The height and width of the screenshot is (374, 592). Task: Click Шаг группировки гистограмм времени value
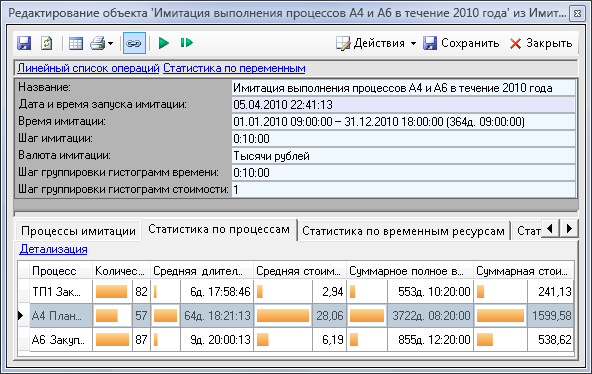403,172
